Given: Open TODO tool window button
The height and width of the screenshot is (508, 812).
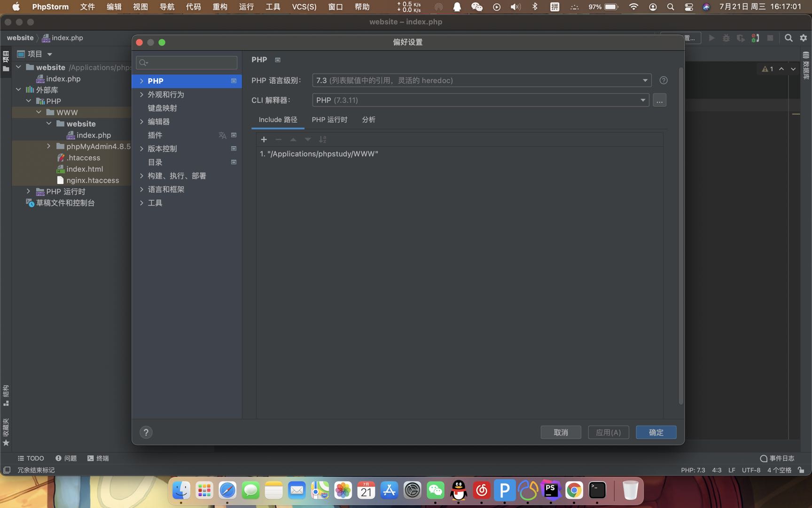Looking at the screenshot, I should tap(31, 458).
